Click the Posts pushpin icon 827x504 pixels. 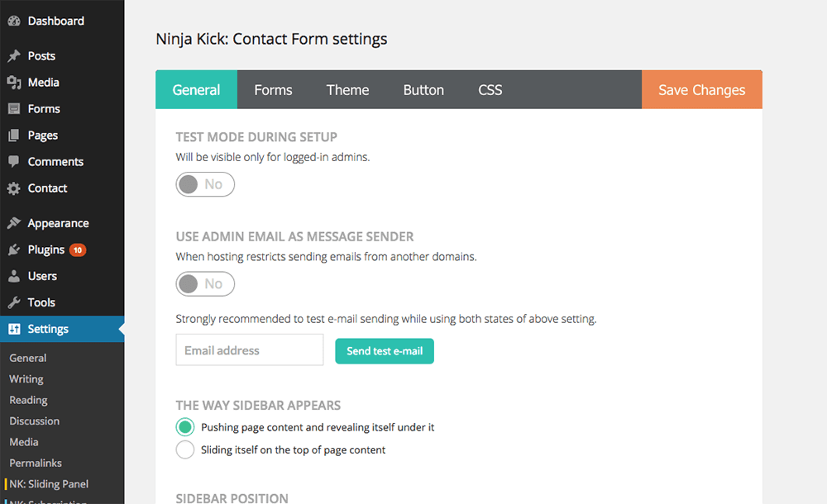pyautogui.click(x=14, y=56)
